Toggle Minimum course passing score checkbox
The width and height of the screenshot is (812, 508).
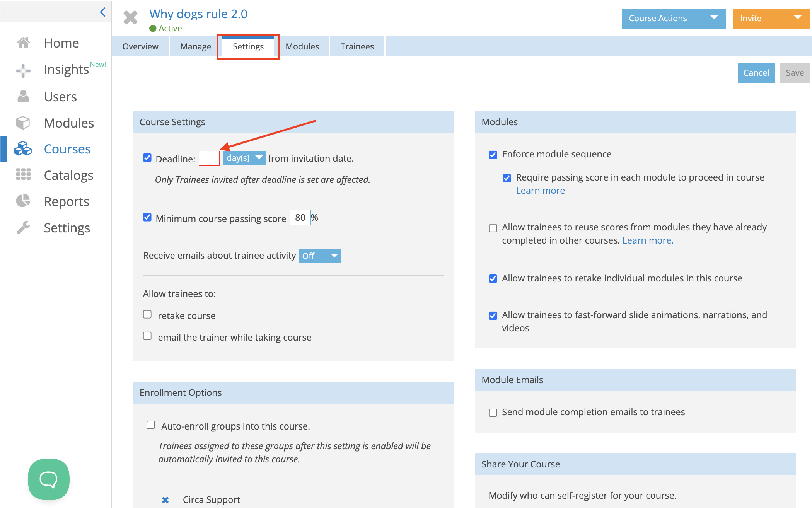point(147,217)
